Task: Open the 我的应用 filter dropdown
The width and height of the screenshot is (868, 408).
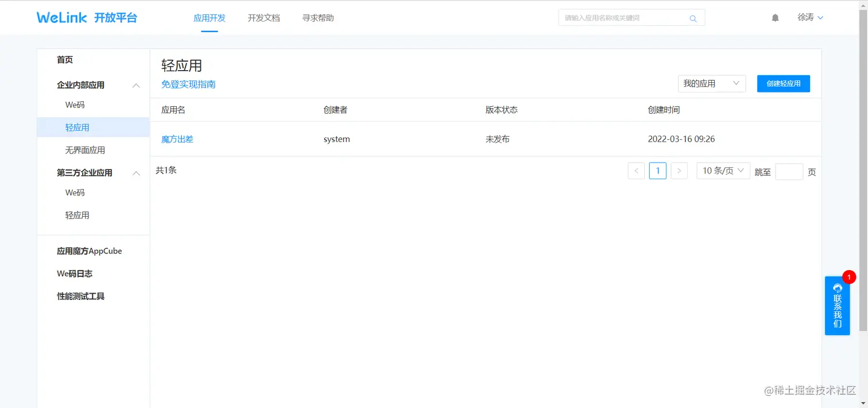Action: [x=711, y=83]
